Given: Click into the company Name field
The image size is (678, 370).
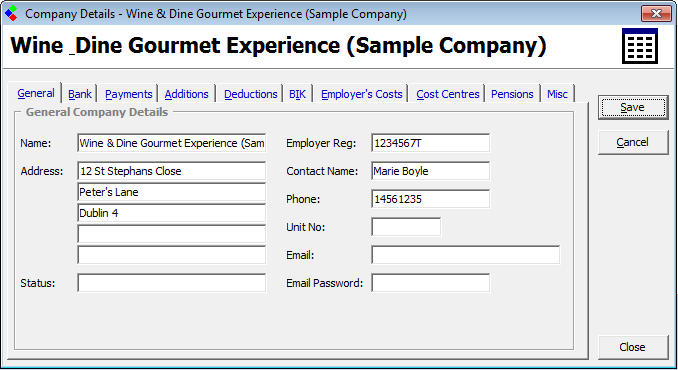Looking at the screenshot, I should [x=172, y=143].
